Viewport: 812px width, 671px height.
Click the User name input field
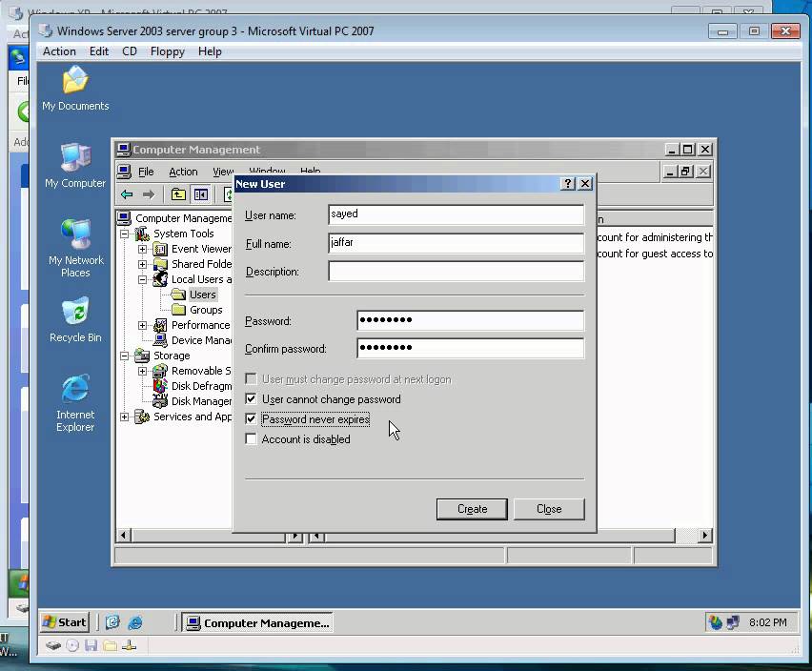pos(457,214)
